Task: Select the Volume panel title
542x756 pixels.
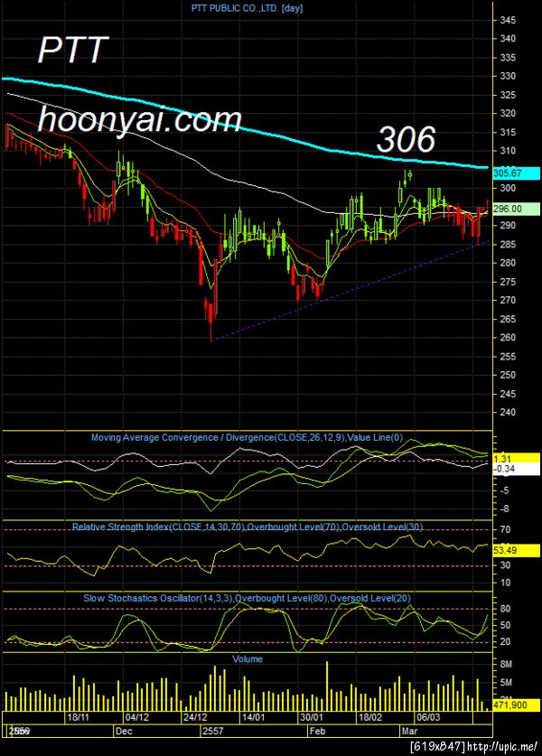Action: (248, 659)
